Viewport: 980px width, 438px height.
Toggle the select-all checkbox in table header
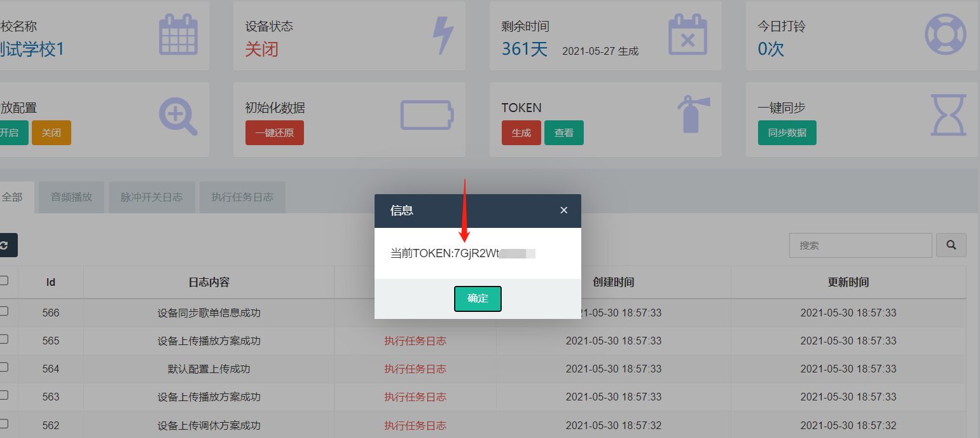pyautogui.click(x=4, y=281)
